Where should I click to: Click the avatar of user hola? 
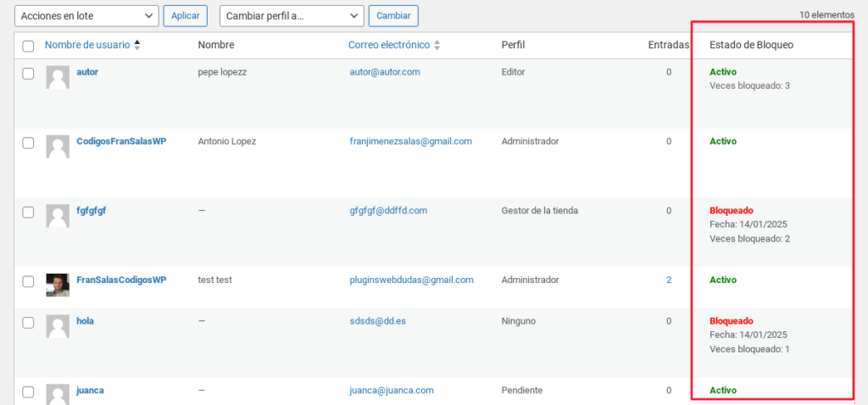tap(58, 326)
